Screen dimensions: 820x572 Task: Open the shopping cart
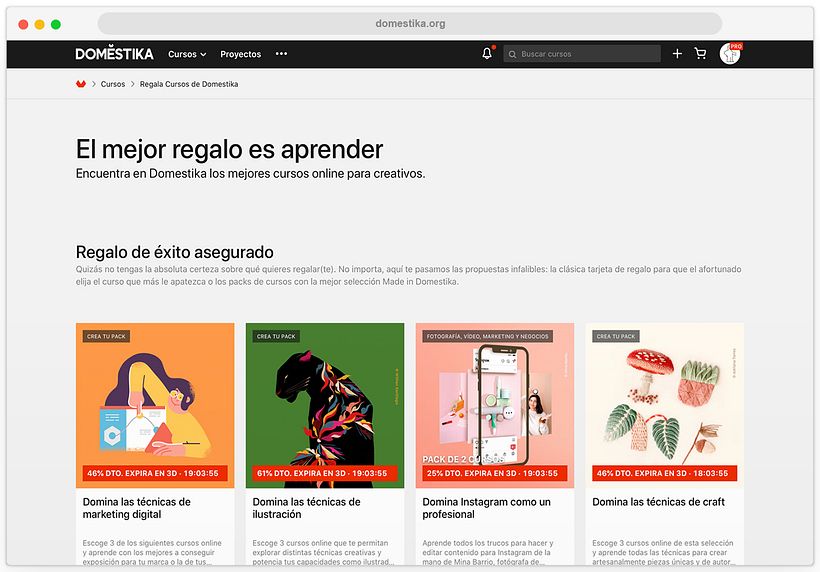700,53
